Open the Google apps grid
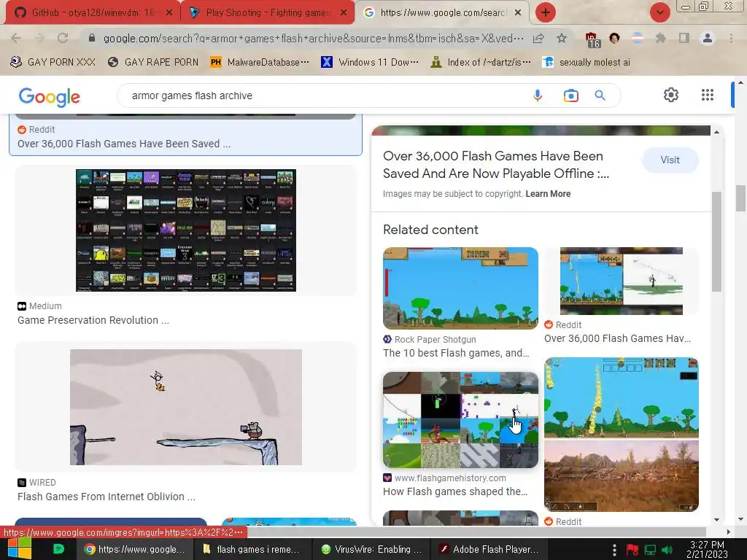Viewport: 747px width, 560px height. click(708, 95)
